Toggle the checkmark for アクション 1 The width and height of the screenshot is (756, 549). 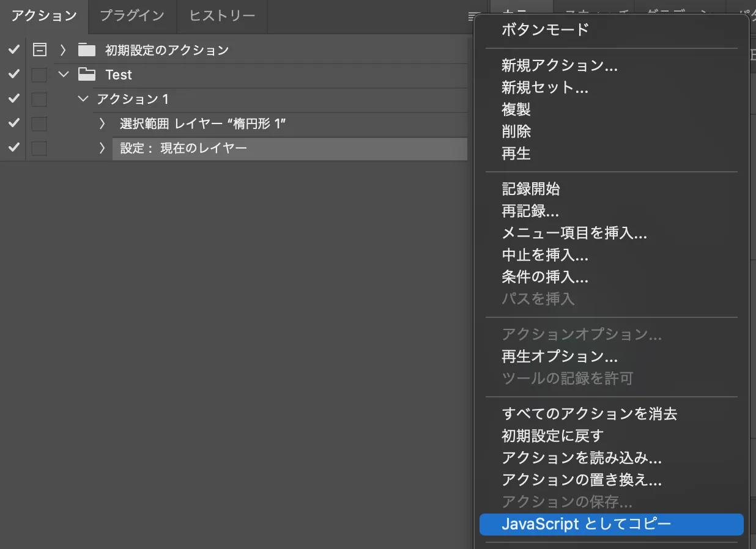(14, 99)
